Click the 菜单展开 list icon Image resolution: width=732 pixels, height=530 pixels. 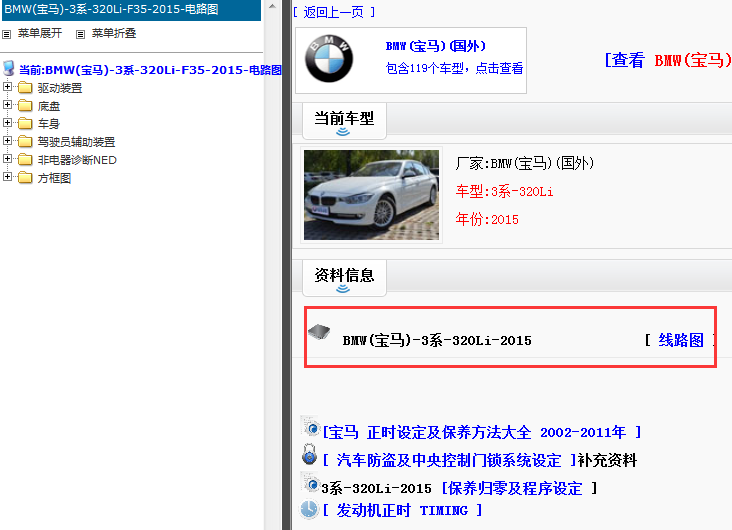(7, 34)
